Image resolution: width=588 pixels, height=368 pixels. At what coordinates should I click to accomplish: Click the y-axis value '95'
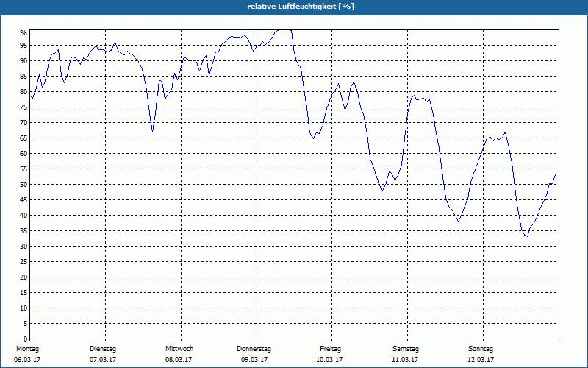coord(24,46)
